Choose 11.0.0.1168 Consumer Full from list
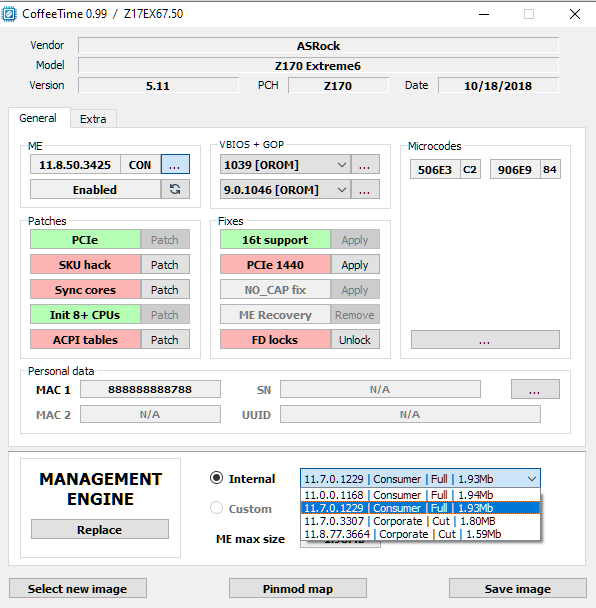The width and height of the screenshot is (596, 608). coord(420,495)
